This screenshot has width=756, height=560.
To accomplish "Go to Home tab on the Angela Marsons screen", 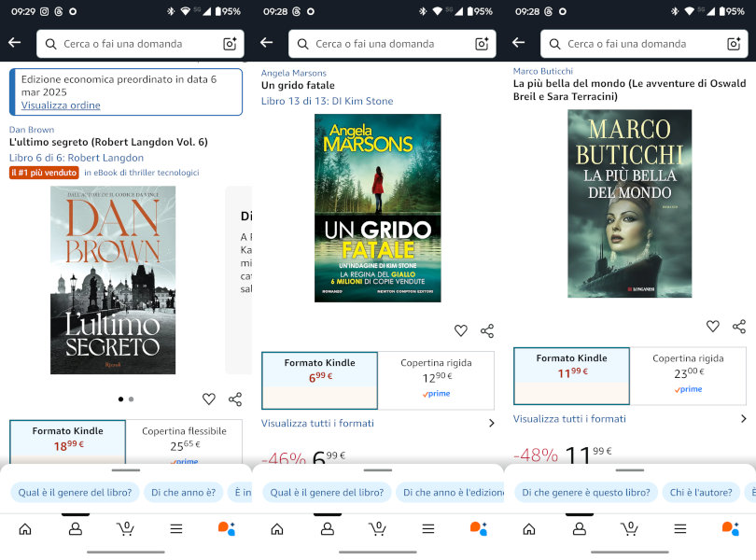I will pos(277,529).
